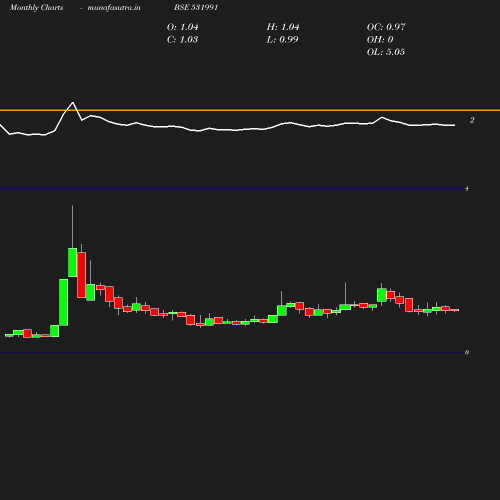Click the 'OC: 0.97' value

(386, 27)
